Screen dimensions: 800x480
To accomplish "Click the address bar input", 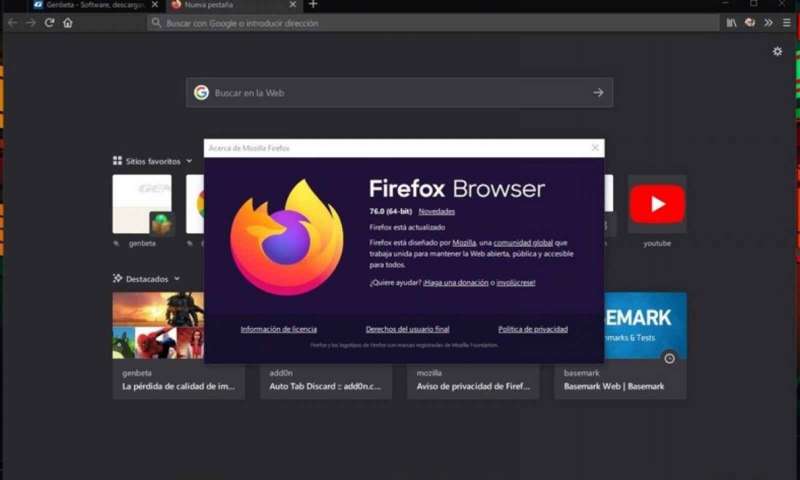I will 433,23.
